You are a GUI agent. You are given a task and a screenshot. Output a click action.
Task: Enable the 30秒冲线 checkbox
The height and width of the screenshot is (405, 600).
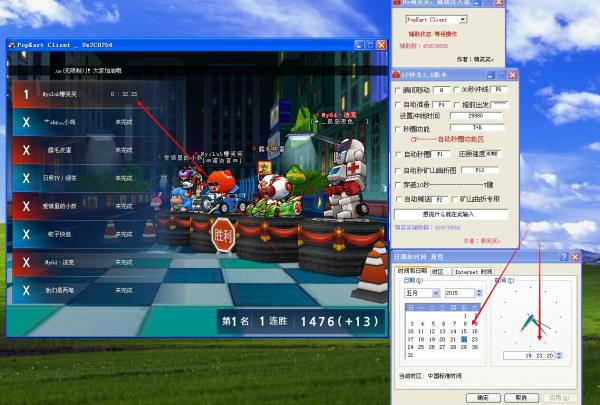[x=456, y=90]
